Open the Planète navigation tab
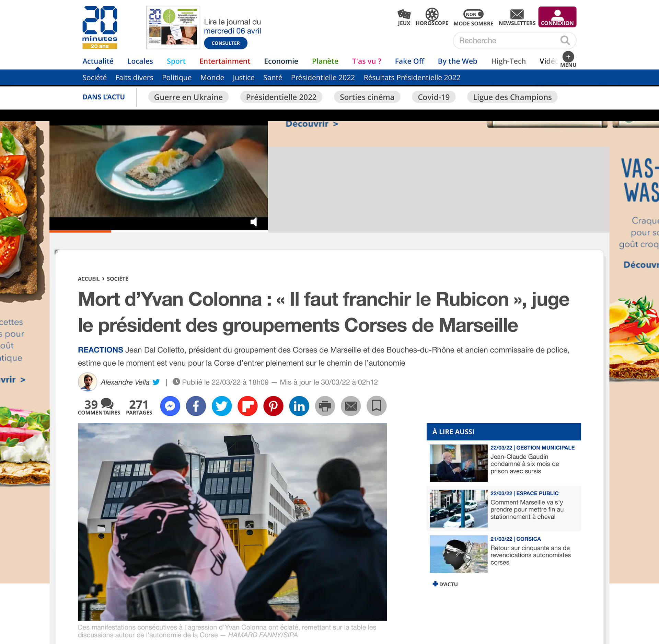The image size is (659, 644). coord(325,61)
